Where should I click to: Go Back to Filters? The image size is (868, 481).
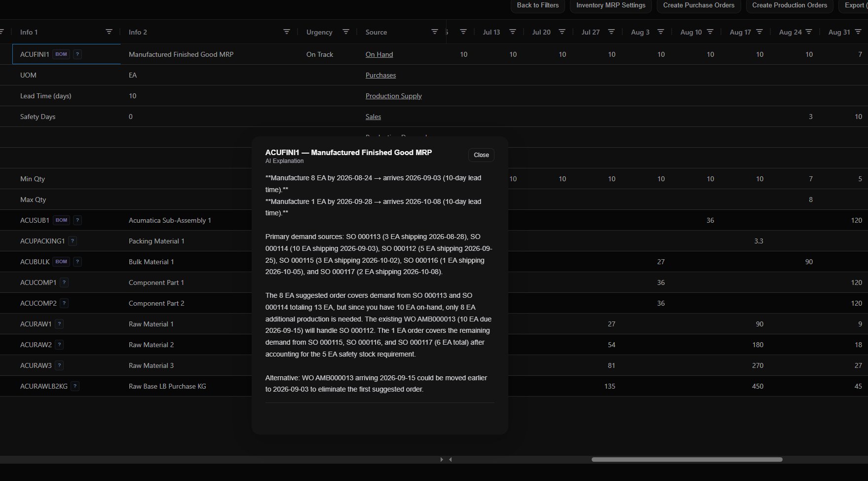(x=538, y=5)
